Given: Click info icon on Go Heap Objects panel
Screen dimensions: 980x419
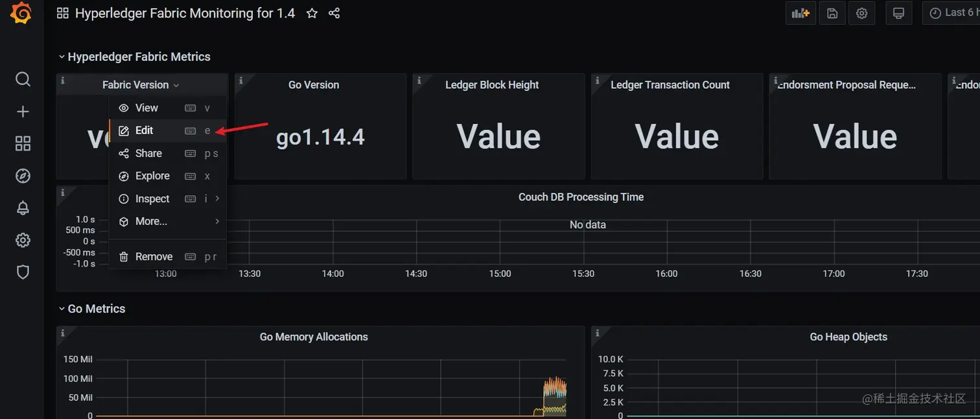Looking at the screenshot, I should click(598, 333).
